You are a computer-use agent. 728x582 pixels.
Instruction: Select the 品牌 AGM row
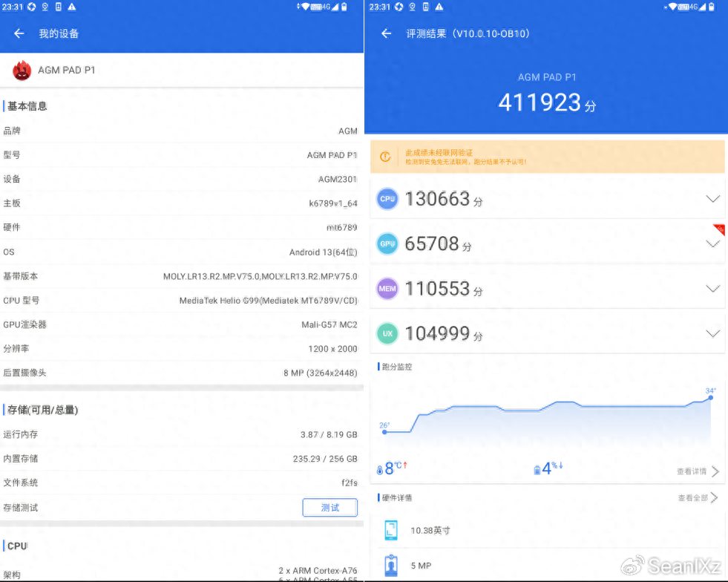click(x=182, y=131)
